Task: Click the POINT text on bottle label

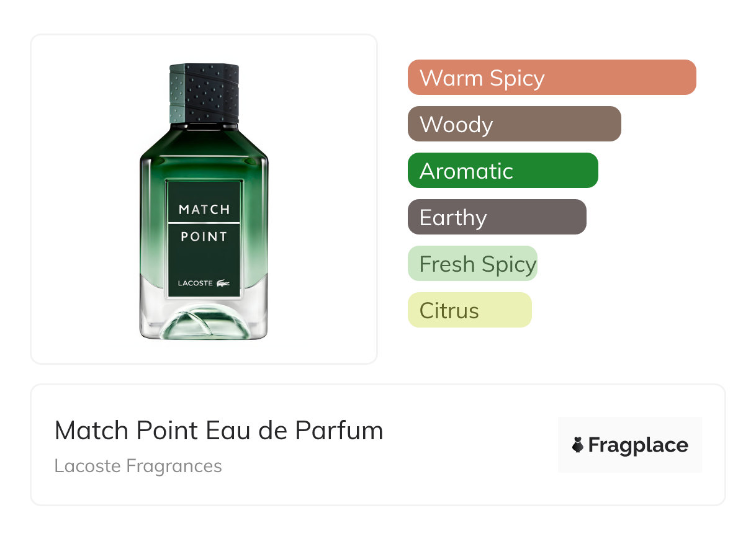Action: tap(204, 236)
